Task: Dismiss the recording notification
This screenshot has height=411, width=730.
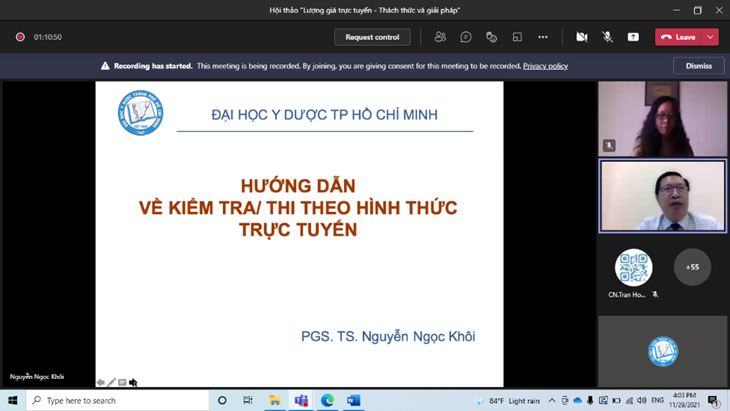Action: point(698,66)
